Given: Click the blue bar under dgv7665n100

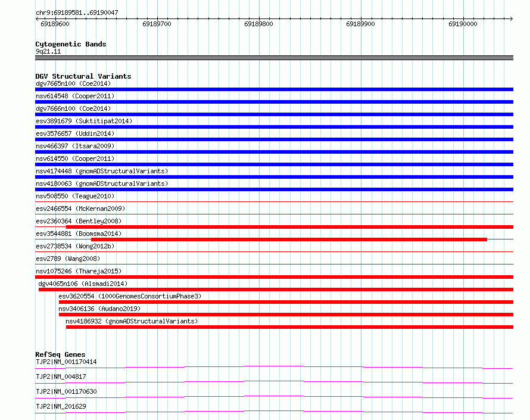Looking at the screenshot, I should (x=274, y=89).
